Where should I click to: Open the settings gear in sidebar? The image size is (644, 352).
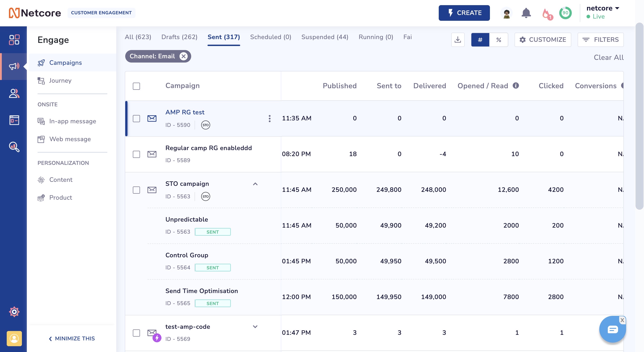click(x=14, y=312)
